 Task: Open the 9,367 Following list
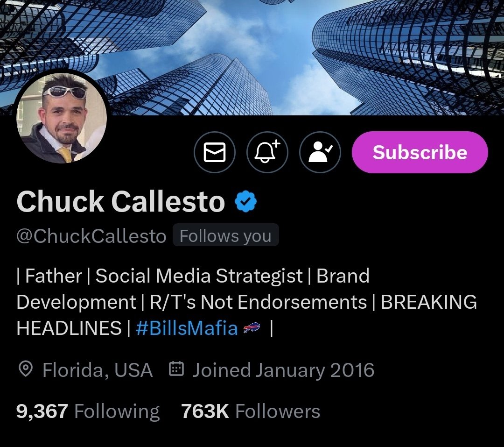pos(88,412)
